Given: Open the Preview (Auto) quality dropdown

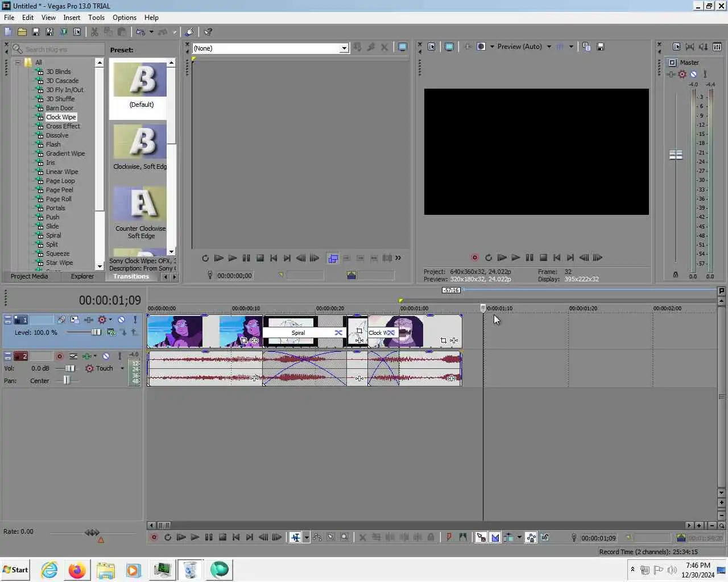Looking at the screenshot, I should 549,47.
